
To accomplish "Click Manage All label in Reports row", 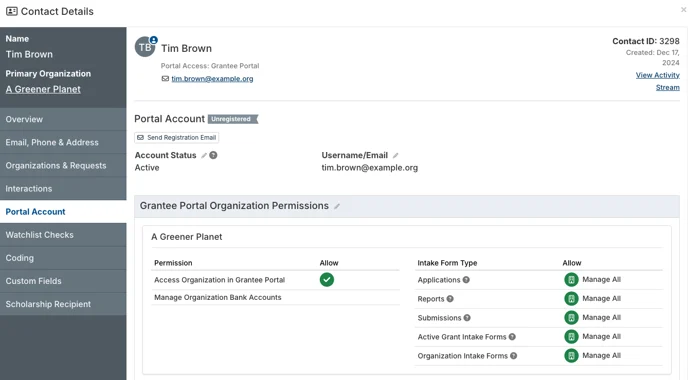I will click(x=602, y=298).
